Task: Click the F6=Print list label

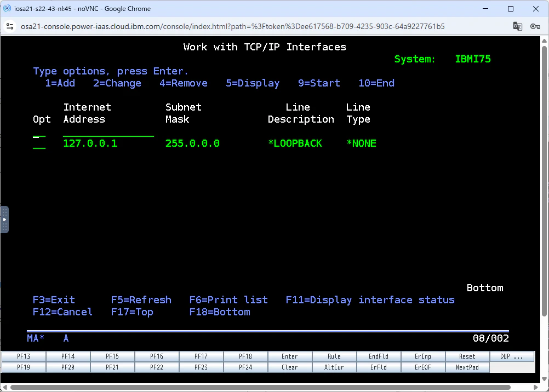Action: click(228, 300)
